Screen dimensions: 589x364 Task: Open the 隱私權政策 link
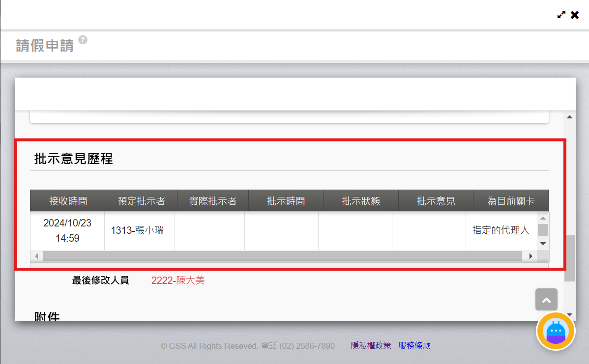(371, 346)
